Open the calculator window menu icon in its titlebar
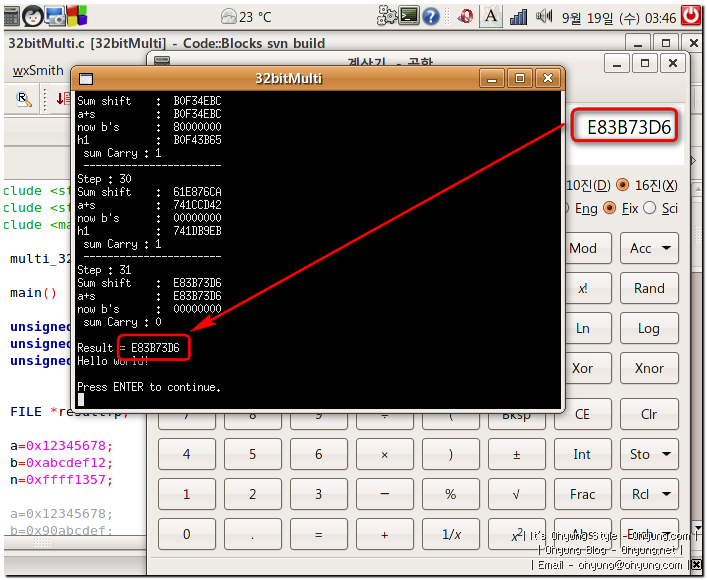707x580 pixels. click(162, 61)
